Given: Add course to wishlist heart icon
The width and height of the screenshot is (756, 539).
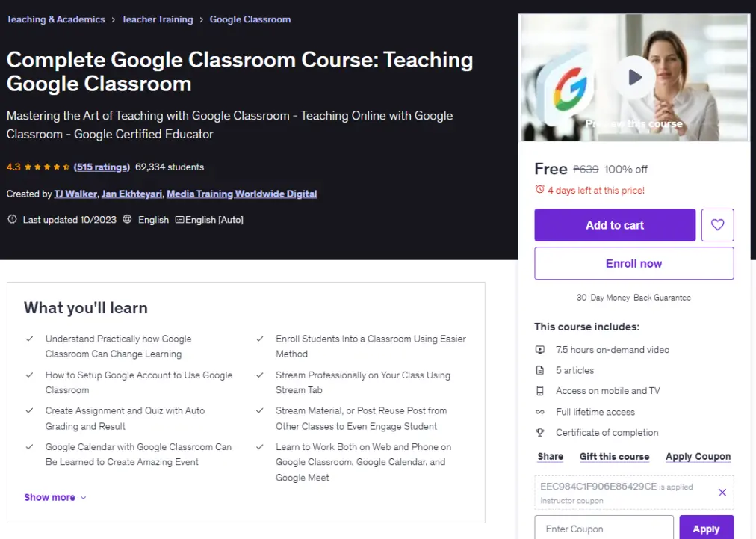Looking at the screenshot, I should [717, 225].
